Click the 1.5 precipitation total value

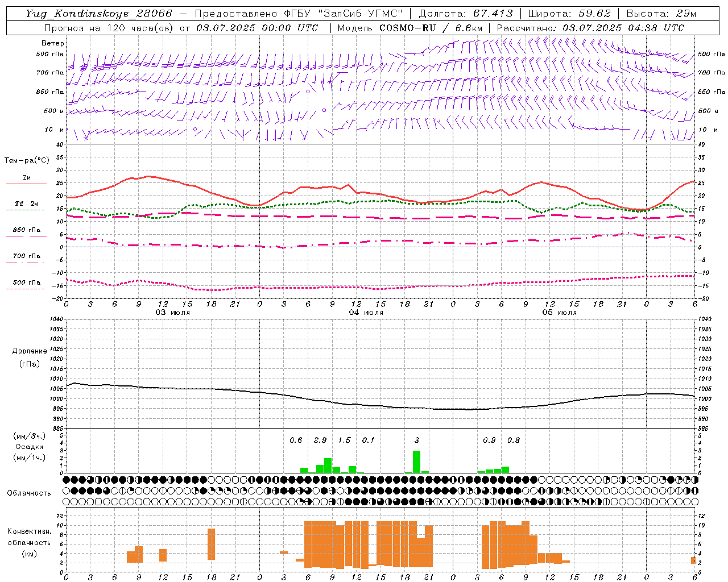pos(344,440)
